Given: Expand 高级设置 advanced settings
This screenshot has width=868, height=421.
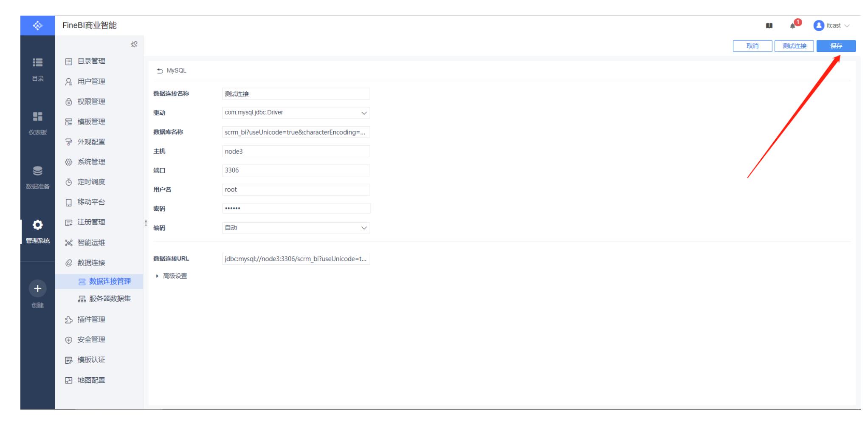Looking at the screenshot, I should pos(172,276).
